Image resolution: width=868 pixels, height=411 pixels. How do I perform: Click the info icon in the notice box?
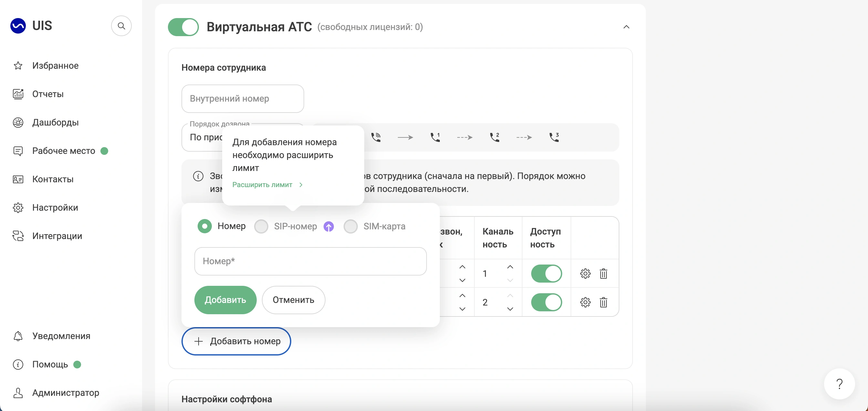click(198, 176)
